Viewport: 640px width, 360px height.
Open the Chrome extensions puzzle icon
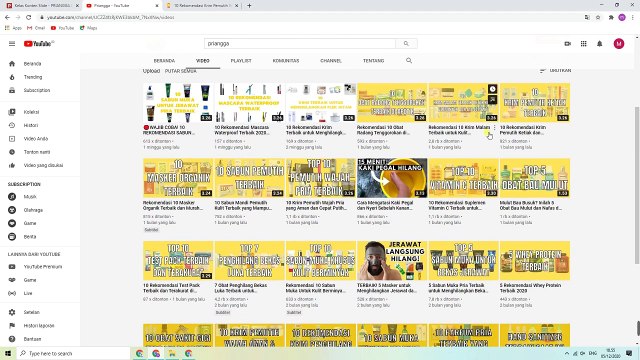tap(611, 17)
